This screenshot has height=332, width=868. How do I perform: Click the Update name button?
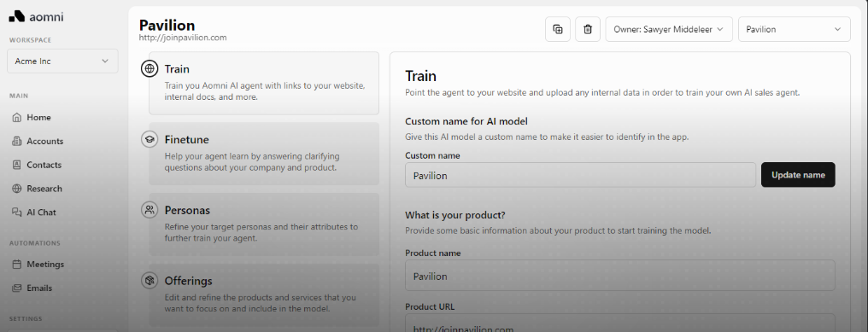pyautogui.click(x=798, y=175)
